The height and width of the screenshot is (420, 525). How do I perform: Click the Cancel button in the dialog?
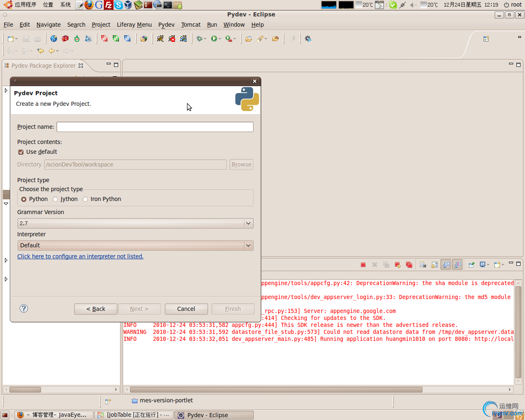186,309
